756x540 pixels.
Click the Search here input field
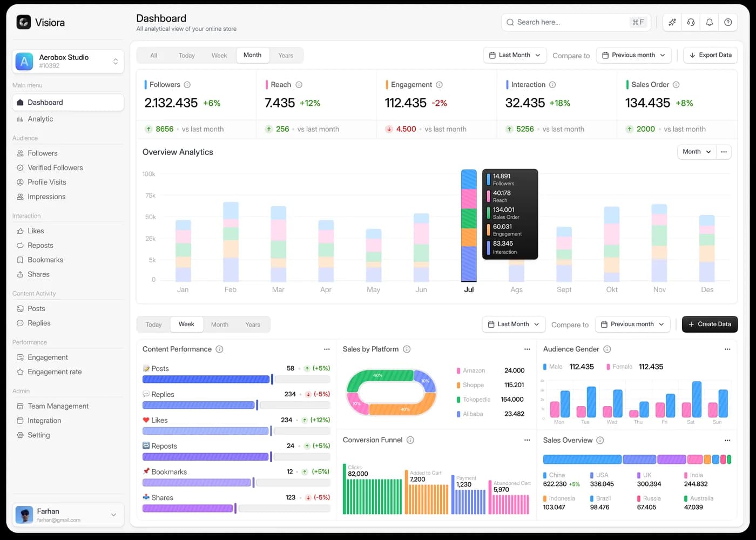pyautogui.click(x=576, y=22)
